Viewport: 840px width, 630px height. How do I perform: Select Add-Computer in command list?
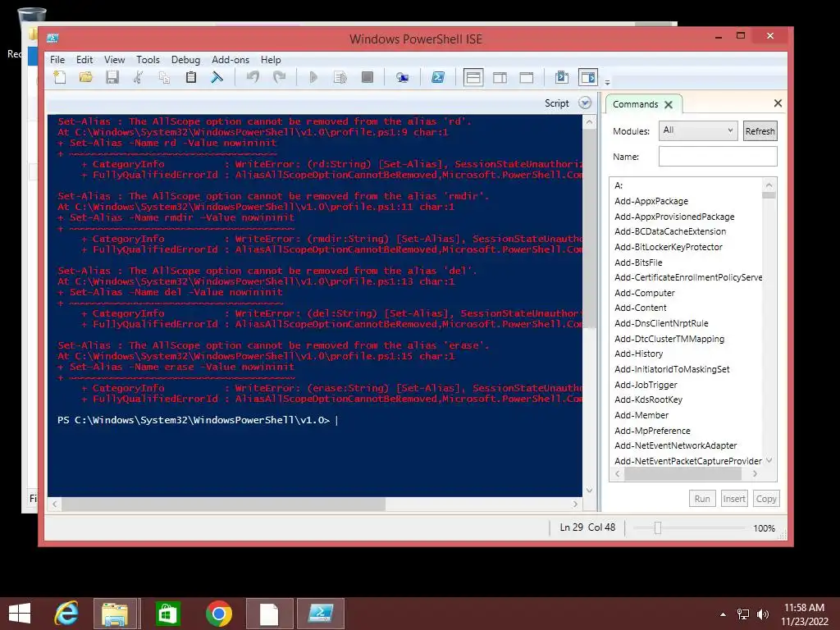tap(645, 293)
